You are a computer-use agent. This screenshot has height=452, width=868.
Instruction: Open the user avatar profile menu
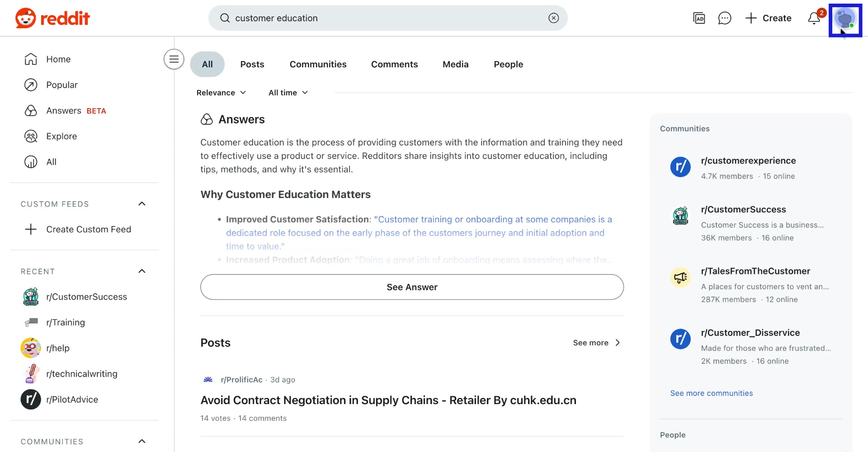844,19
